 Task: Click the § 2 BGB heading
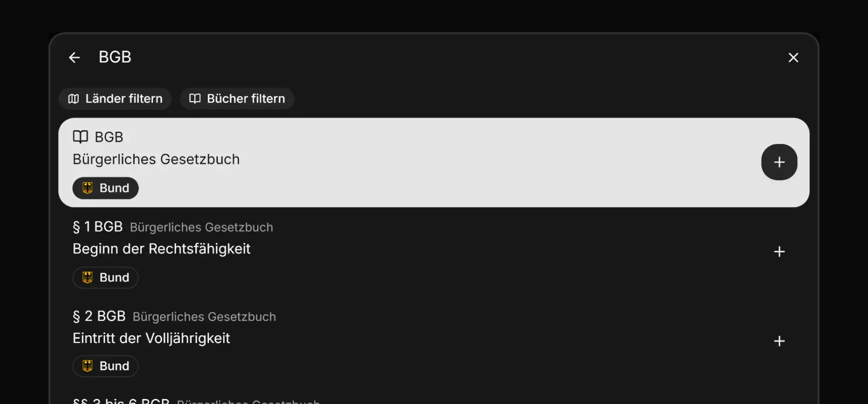tap(99, 316)
